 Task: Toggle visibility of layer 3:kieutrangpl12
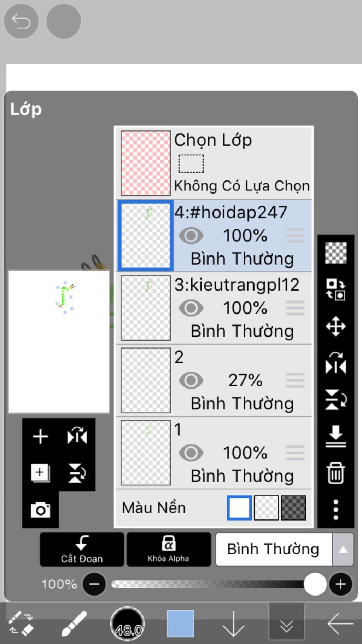pyautogui.click(x=191, y=308)
